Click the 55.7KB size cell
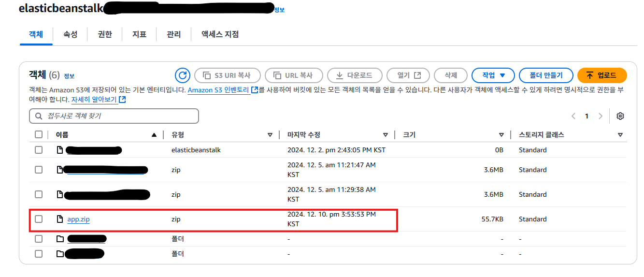Image resolution: width=644 pixels, height=277 pixels. 493,219
